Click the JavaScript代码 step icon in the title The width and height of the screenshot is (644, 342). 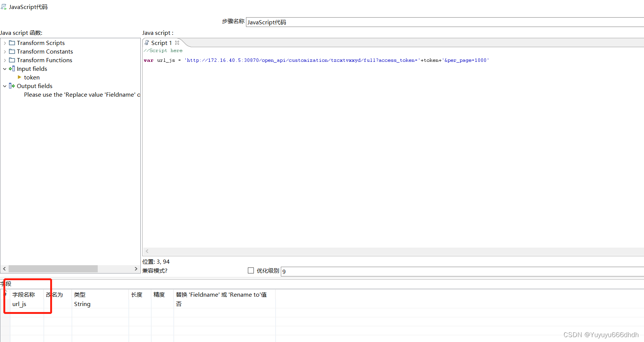[3, 6]
